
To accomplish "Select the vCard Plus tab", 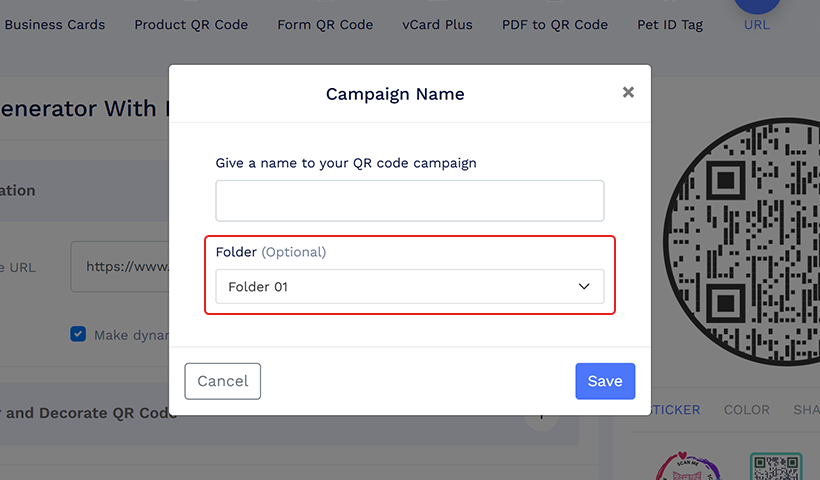I will tap(437, 25).
